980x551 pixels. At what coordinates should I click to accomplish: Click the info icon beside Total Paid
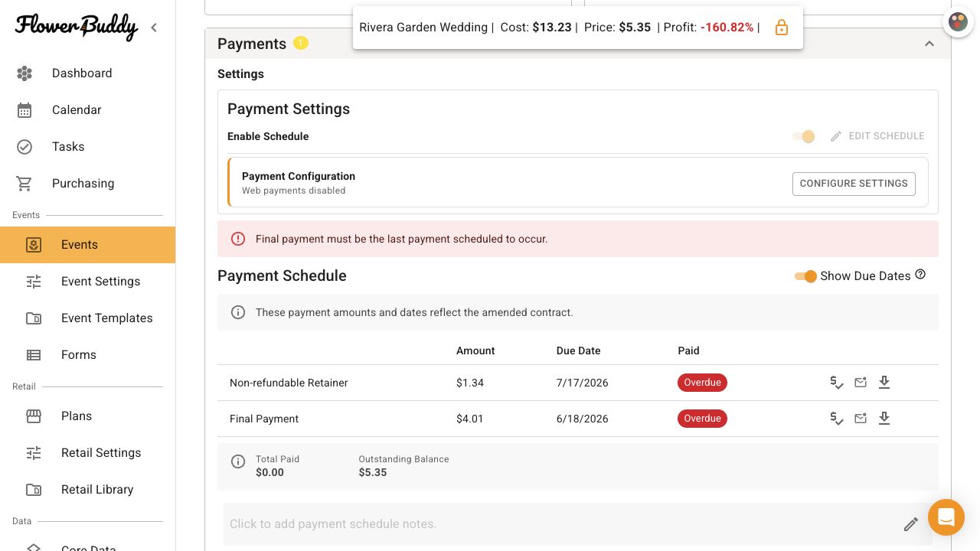(238, 461)
